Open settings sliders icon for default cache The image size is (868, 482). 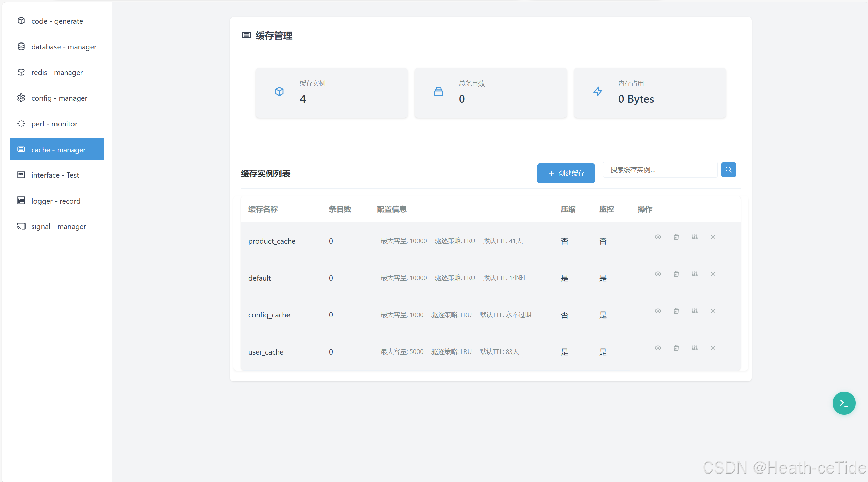click(694, 274)
